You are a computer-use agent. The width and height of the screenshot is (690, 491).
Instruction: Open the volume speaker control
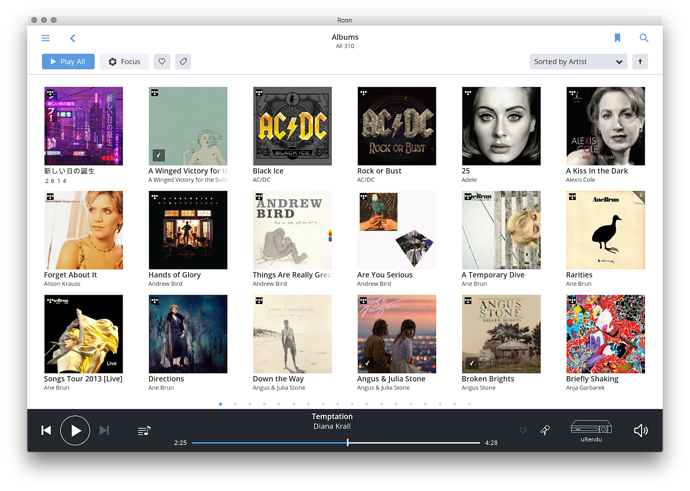point(641,430)
